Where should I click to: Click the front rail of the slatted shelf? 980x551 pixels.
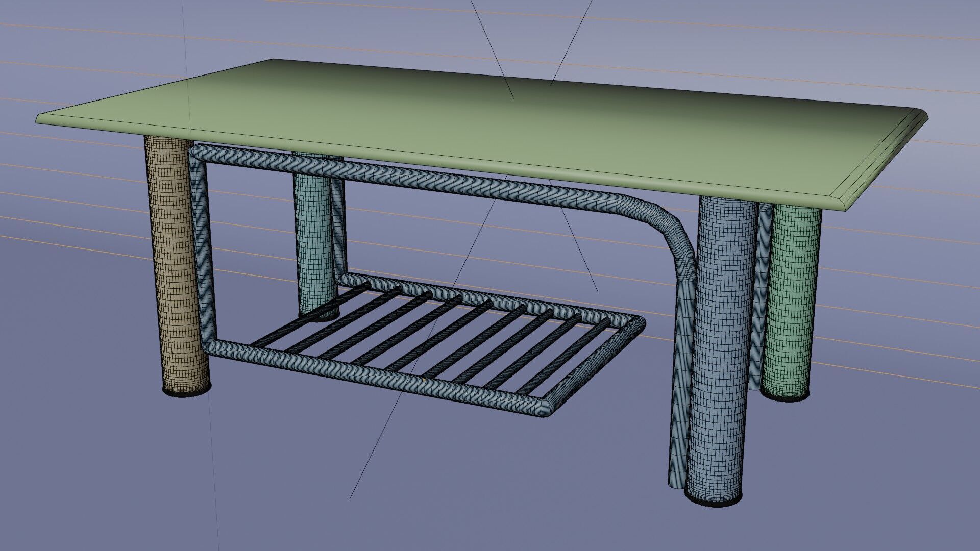pos(378,379)
